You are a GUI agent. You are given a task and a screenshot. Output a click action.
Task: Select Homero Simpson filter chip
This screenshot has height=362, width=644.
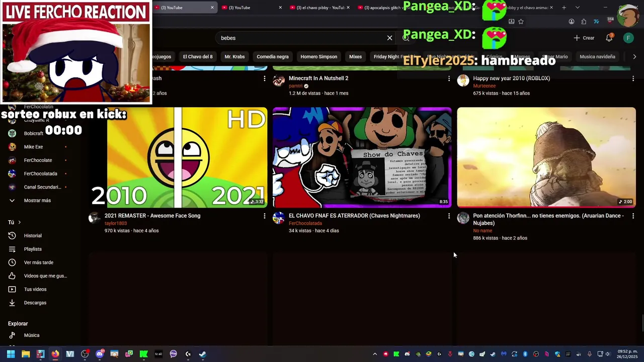click(x=319, y=57)
